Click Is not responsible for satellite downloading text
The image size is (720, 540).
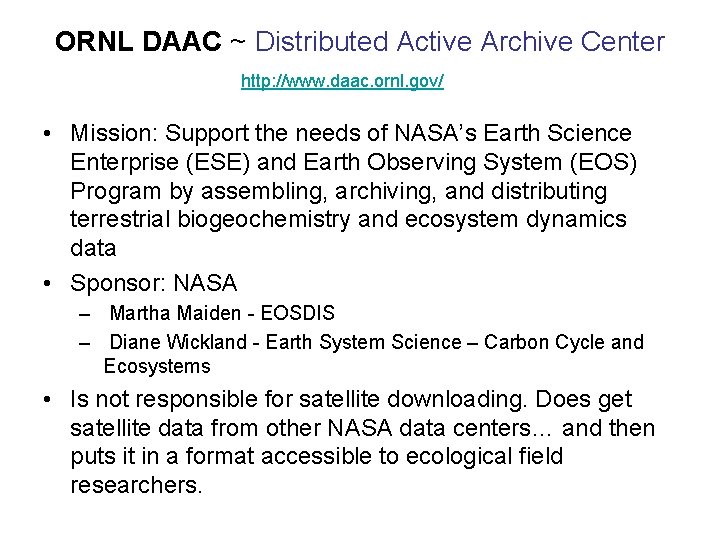(x=298, y=399)
